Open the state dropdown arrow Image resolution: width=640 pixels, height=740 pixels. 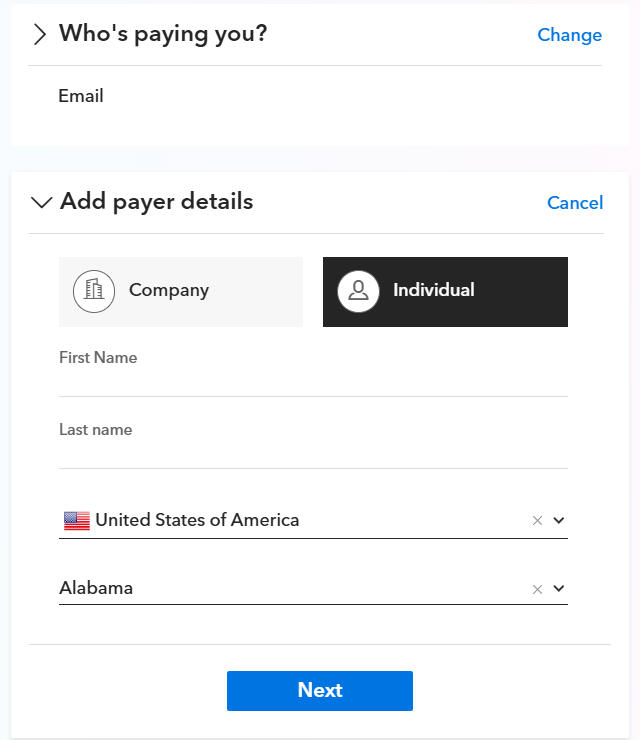(559, 589)
